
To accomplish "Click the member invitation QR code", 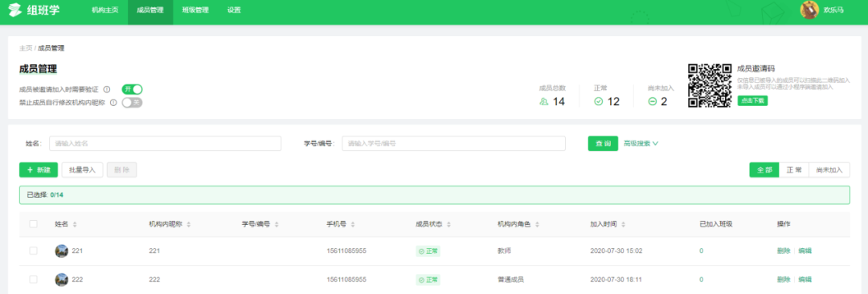I will (710, 86).
